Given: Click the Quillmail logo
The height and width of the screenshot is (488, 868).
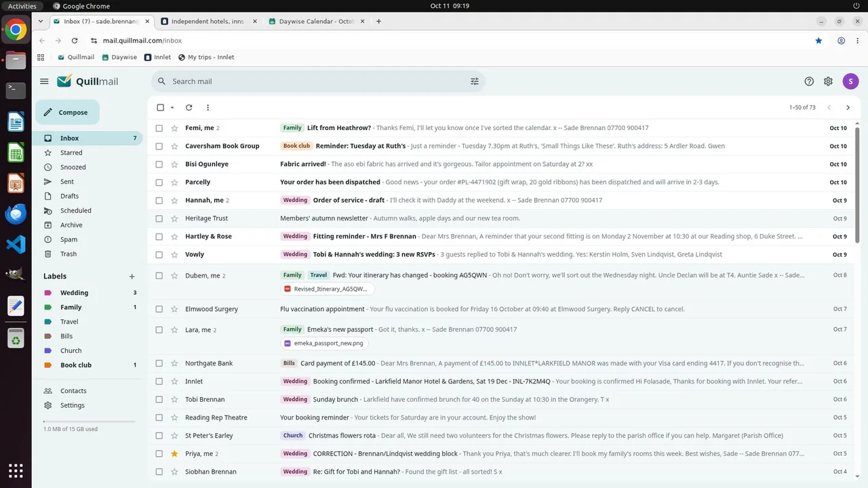Looking at the screenshot, I should (x=87, y=81).
